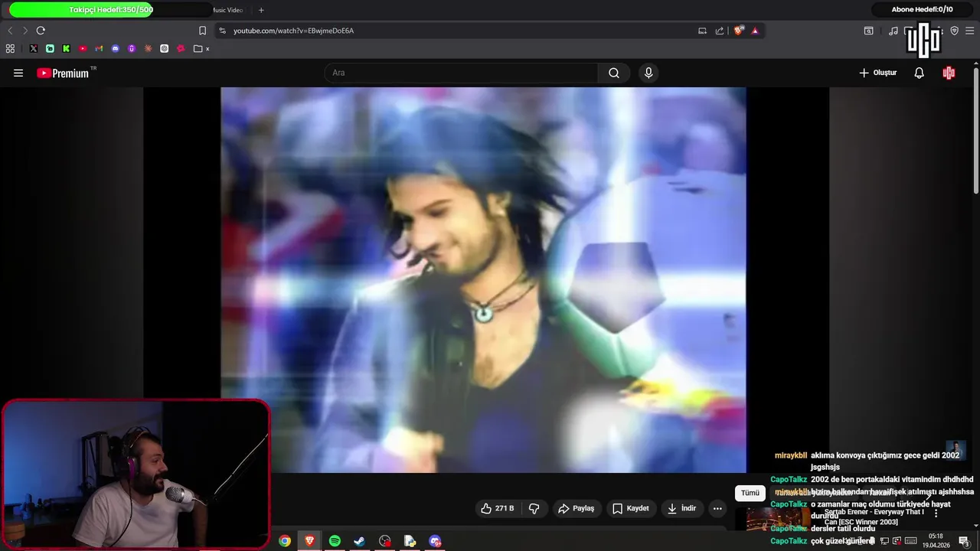Bookmark this page with bookmark icon

[x=202, y=31]
